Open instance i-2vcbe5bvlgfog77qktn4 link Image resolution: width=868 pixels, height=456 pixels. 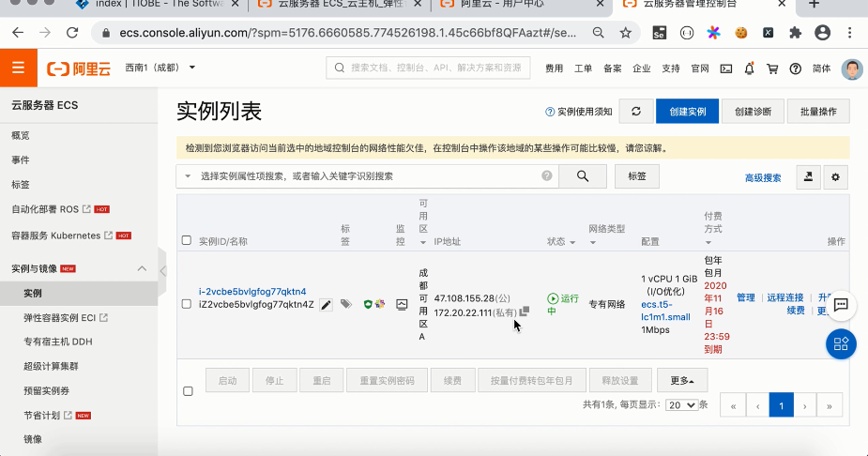(252, 292)
